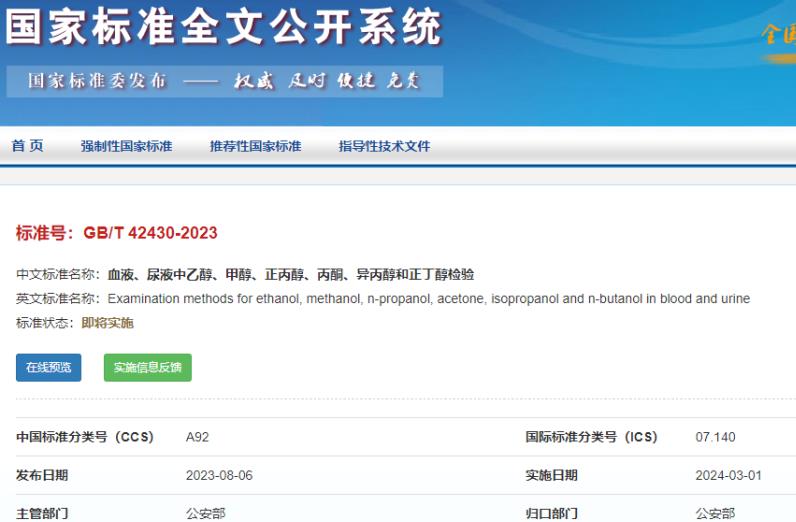Click the 中国标准分类号（CCS） label
This screenshot has width=796, height=522.
point(85,437)
